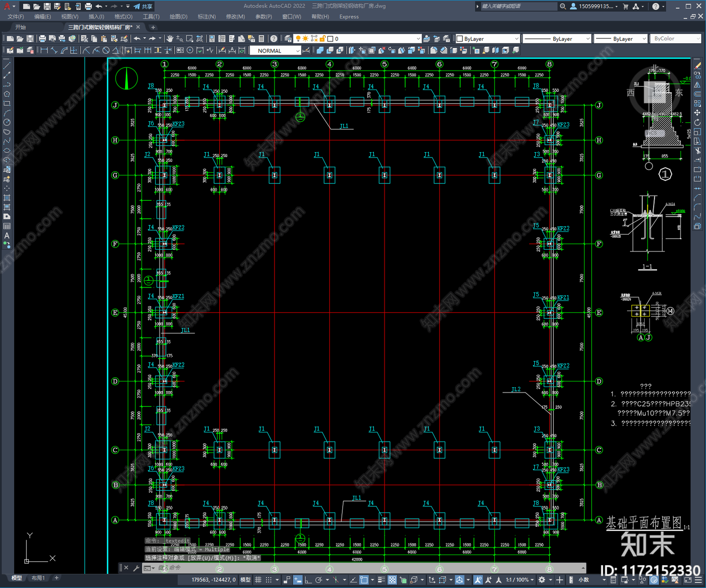This screenshot has height=588, width=706.
Task: Click the layer 0 white color swatch
Action: 330,39
